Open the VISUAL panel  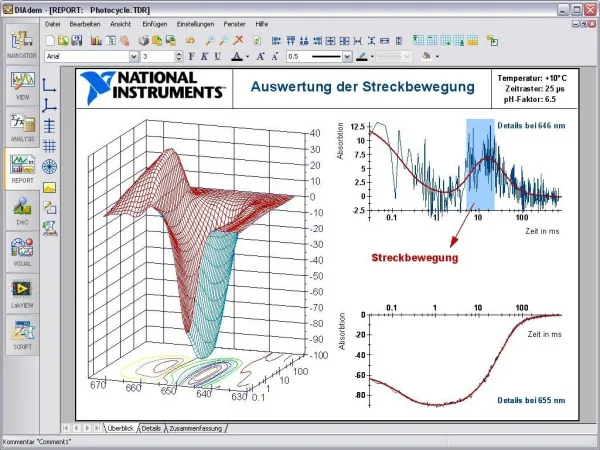coord(20,251)
